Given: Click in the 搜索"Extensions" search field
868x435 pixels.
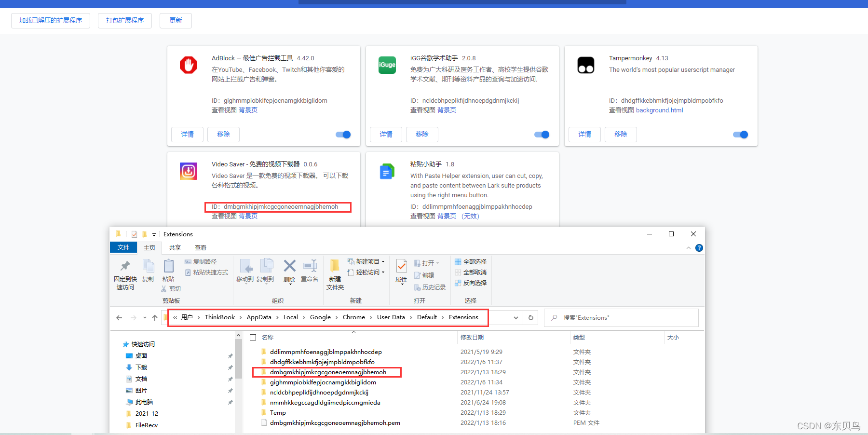Looking at the screenshot, I should coord(621,317).
